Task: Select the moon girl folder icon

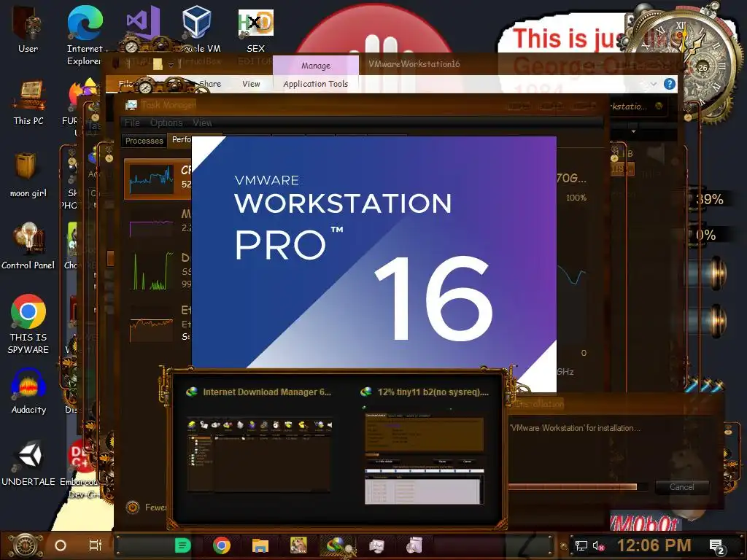Action: click(28, 175)
